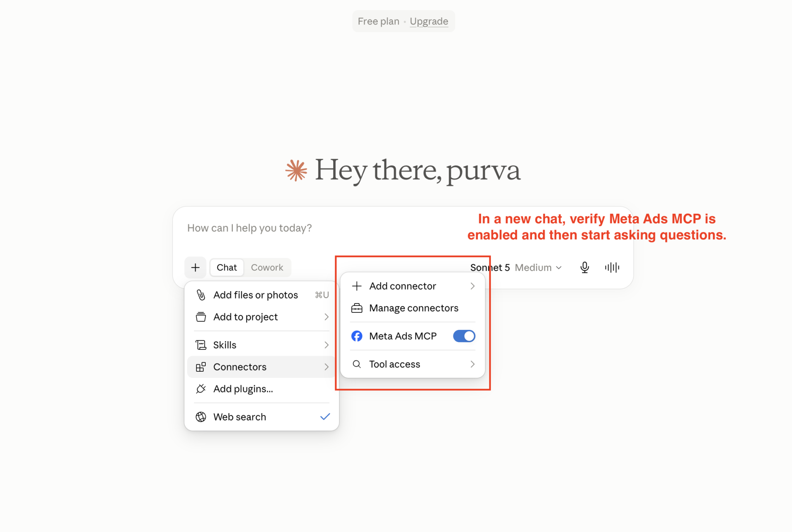Select Connectors in the menu
792x532 pixels.
[262, 367]
